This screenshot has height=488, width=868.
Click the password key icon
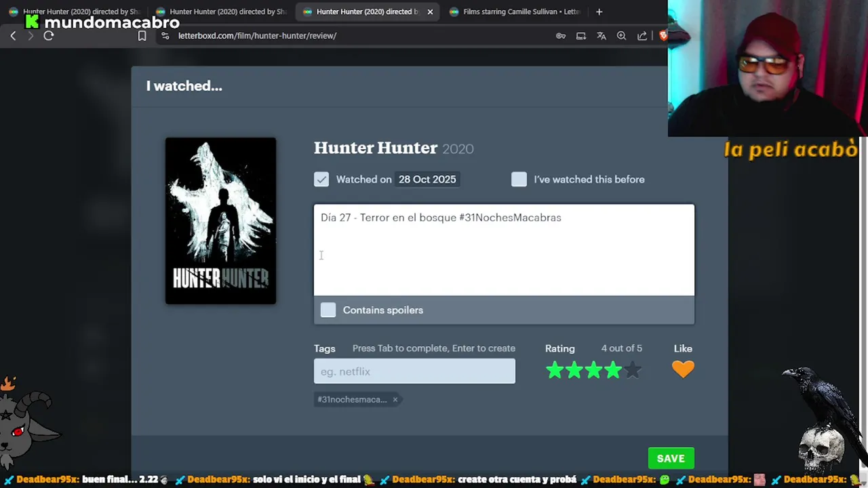click(561, 36)
